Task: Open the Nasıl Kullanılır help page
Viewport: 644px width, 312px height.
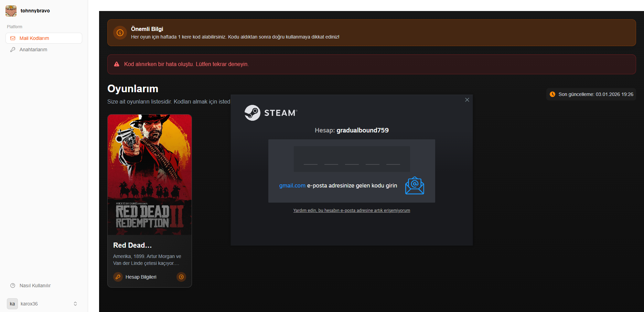Action: [x=44, y=286]
